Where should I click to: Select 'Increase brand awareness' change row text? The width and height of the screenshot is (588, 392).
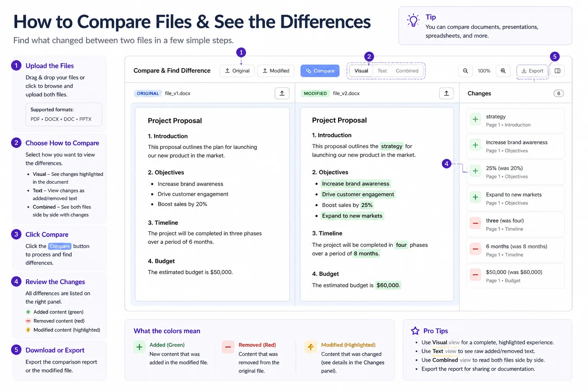point(516,142)
